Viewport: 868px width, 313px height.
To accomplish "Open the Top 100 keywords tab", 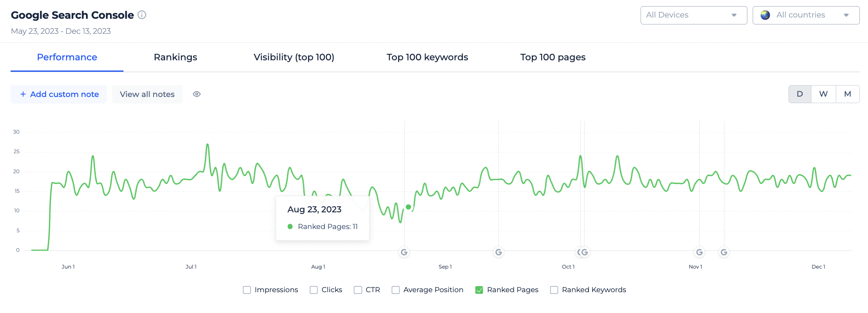I will click(x=427, y=57).
